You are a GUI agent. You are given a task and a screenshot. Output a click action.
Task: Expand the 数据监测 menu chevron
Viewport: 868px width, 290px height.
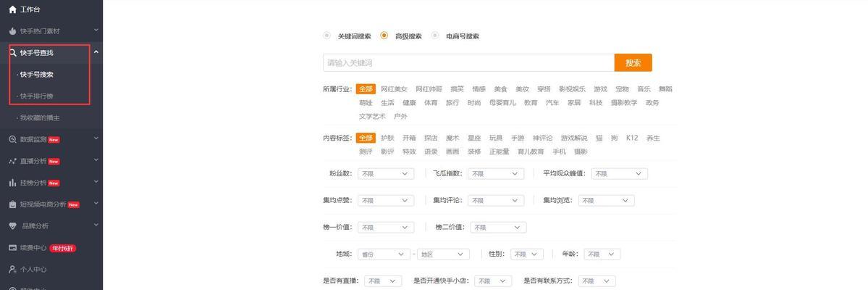(96, 138)
